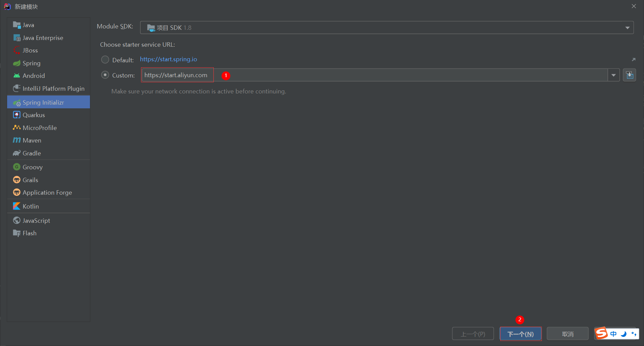Select the Default starter URL radio button
The image size is (644, 346).
[x=105, y=60]
